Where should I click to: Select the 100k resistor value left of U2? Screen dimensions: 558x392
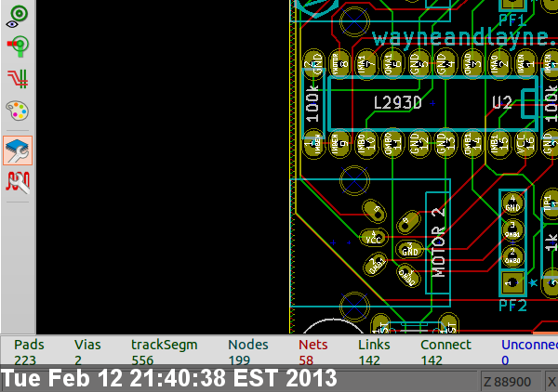pos(312,103)
